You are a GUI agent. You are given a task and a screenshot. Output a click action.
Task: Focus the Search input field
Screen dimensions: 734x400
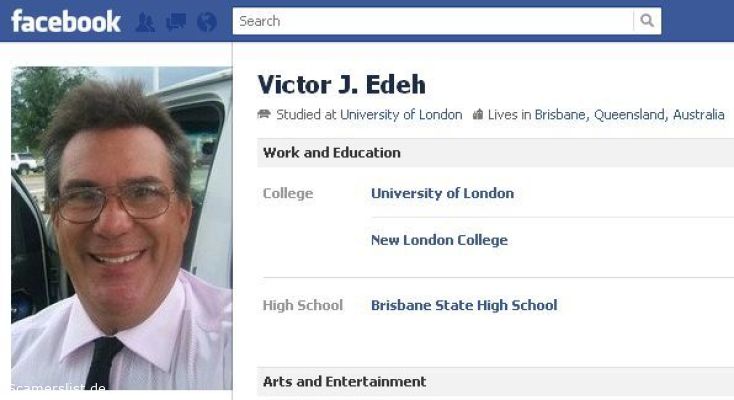(x=433, y=21)
